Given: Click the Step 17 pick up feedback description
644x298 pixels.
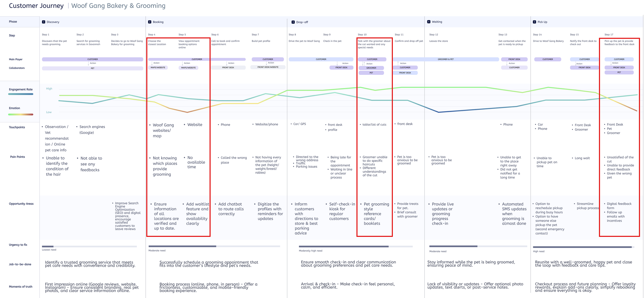Looking at the screenshot, I should (619, 43).
